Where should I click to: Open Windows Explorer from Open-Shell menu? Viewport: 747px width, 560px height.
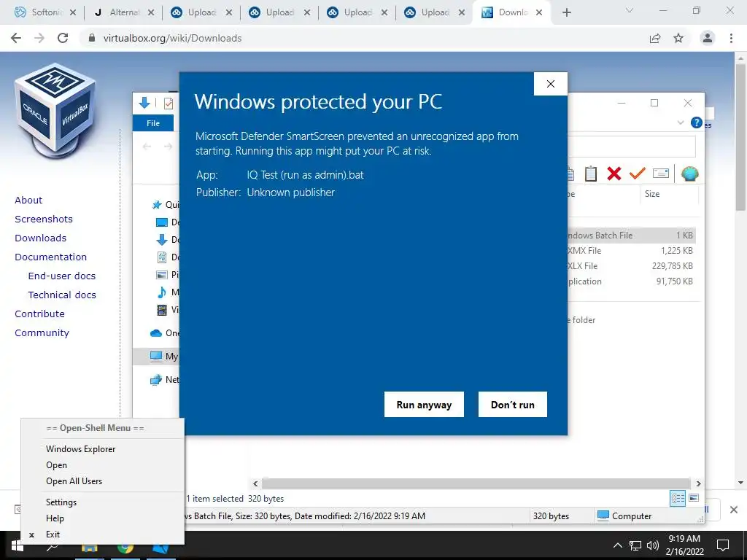(x=80, y=449)
